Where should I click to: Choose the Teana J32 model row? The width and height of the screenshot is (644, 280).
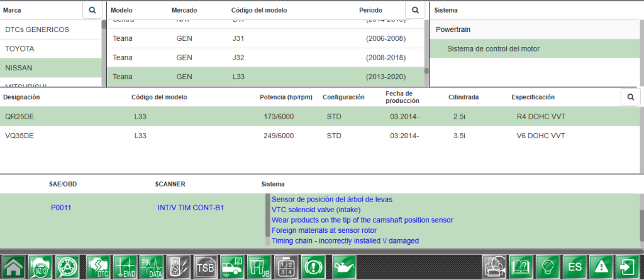pyautogui.click(x=266, y=57)
